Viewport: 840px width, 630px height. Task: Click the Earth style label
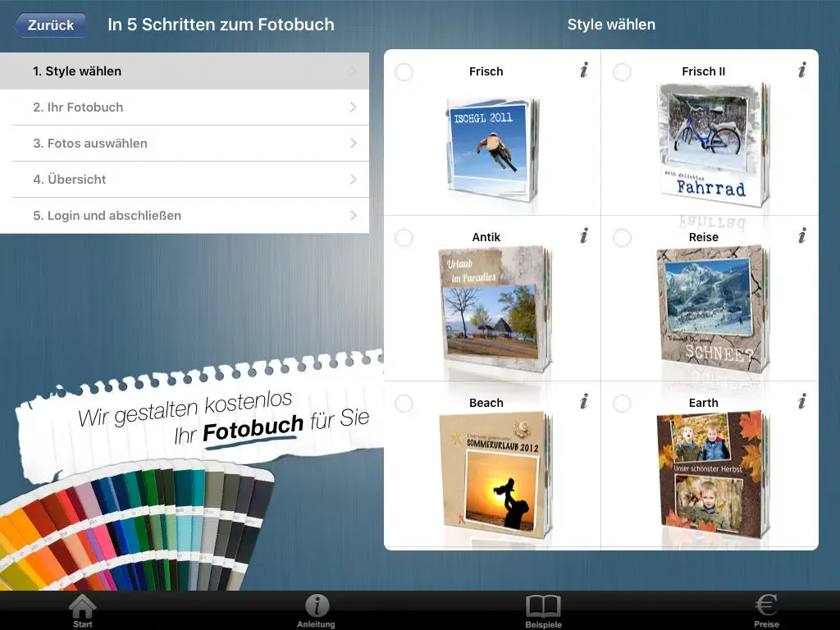click(x=703, y=402)
